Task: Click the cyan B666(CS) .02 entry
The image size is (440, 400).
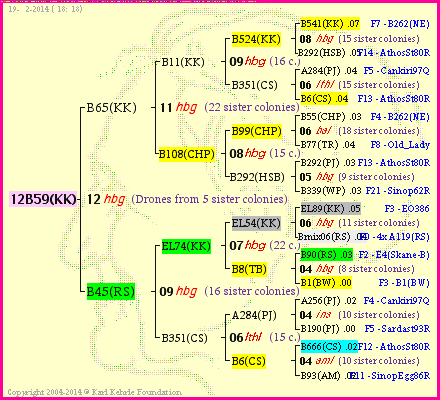Action: (329, 347)
